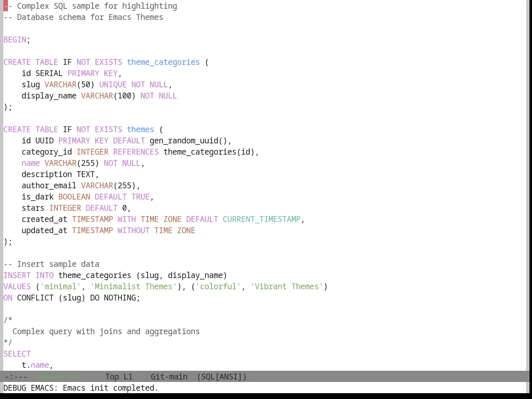
Task: Click the -:--- buffer status flags
Action: coord(16,377)
